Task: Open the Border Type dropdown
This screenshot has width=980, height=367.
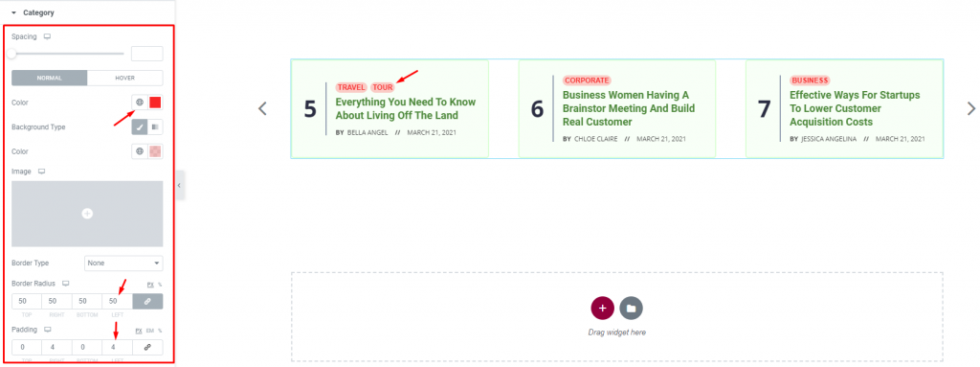Action: pos(123,264)
